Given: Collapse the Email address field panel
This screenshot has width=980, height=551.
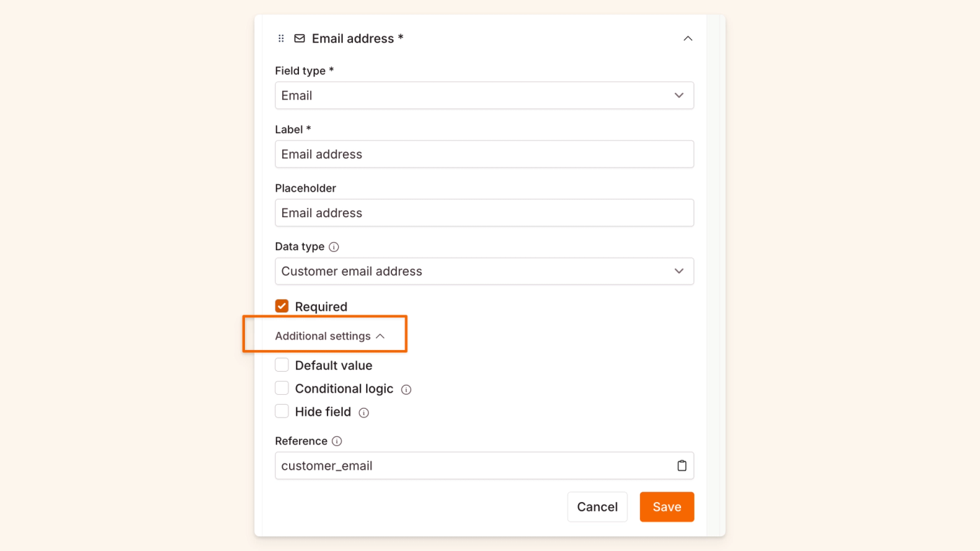Looking at the screenshot, I should 687,39.
